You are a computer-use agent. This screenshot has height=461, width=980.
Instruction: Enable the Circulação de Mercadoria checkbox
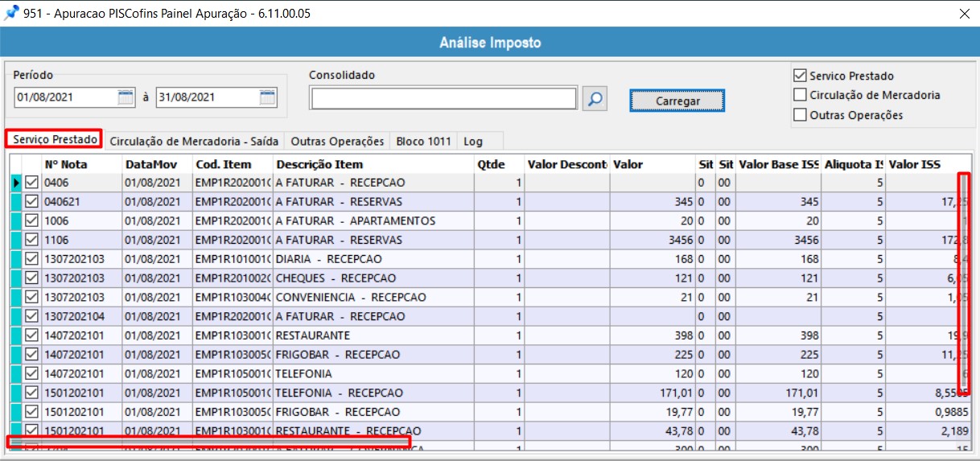tap(800, 95)
